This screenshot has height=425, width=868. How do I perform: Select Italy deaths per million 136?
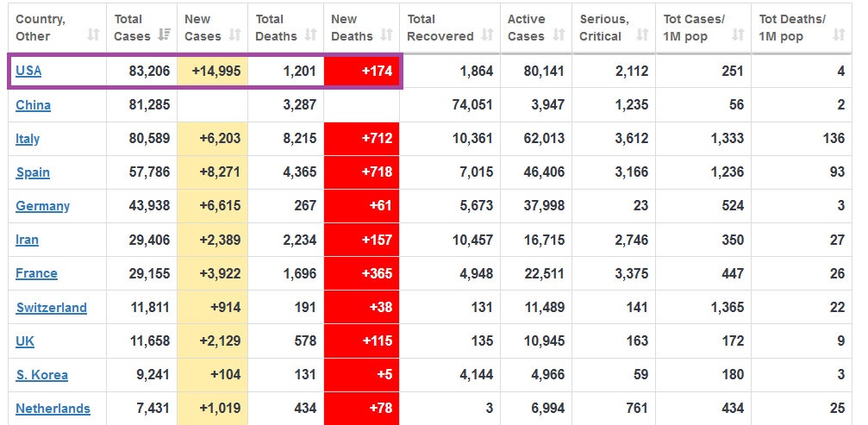(834, 138)
